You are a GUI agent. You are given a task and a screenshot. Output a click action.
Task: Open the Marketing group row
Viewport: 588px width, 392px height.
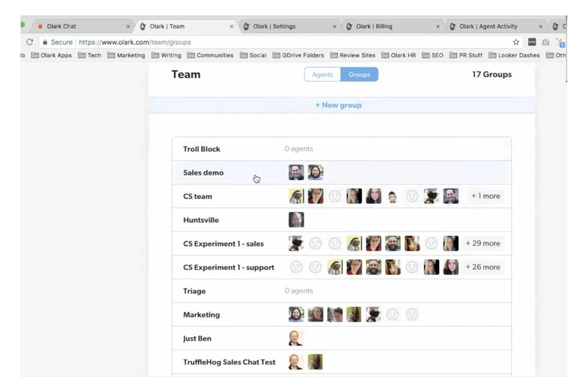[342, 315]
